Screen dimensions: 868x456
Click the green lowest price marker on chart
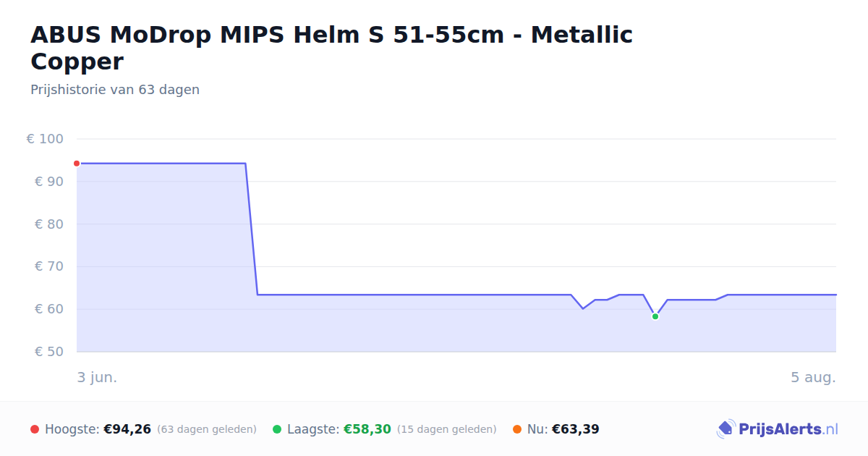pyautogui.click(x=655, y=316)
